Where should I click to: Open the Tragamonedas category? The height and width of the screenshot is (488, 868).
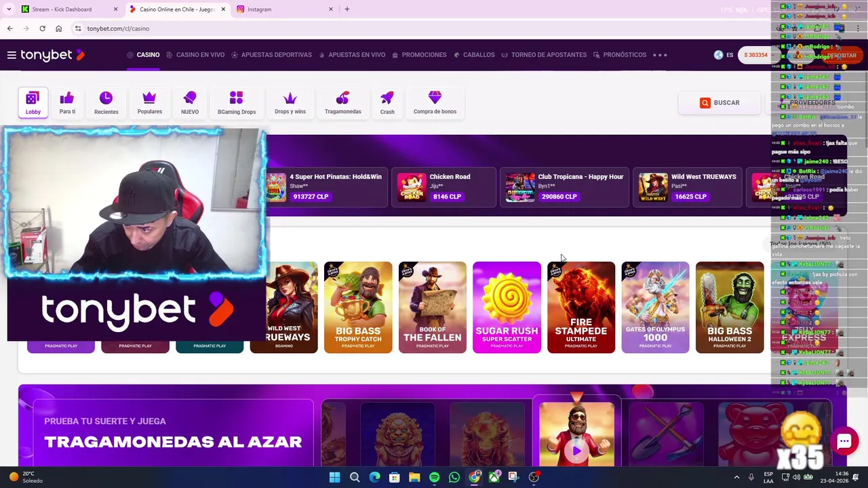tap(342, 103)
